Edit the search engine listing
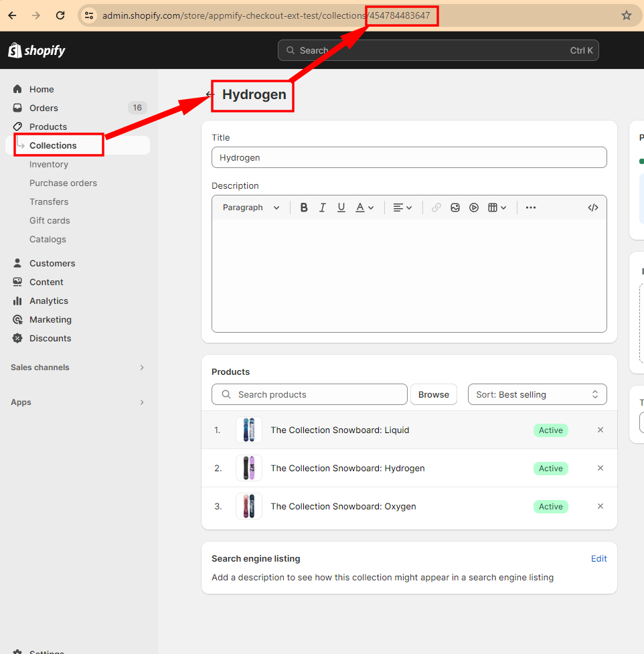Image resolution: width=644 pixels, height=654 pixels. pyautogui.click(x=598, y=558)
